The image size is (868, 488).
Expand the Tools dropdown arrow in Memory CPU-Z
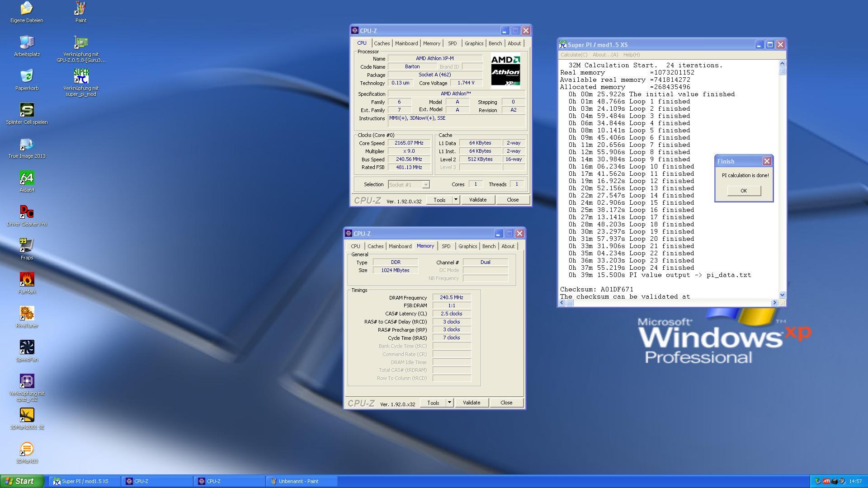pos(449,403)
